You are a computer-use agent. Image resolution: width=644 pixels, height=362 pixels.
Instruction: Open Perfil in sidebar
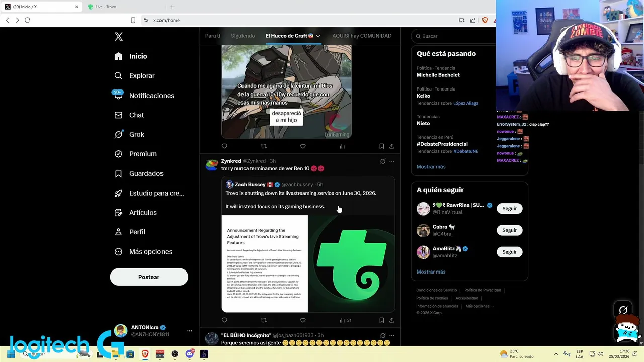[x=130, y=232]
